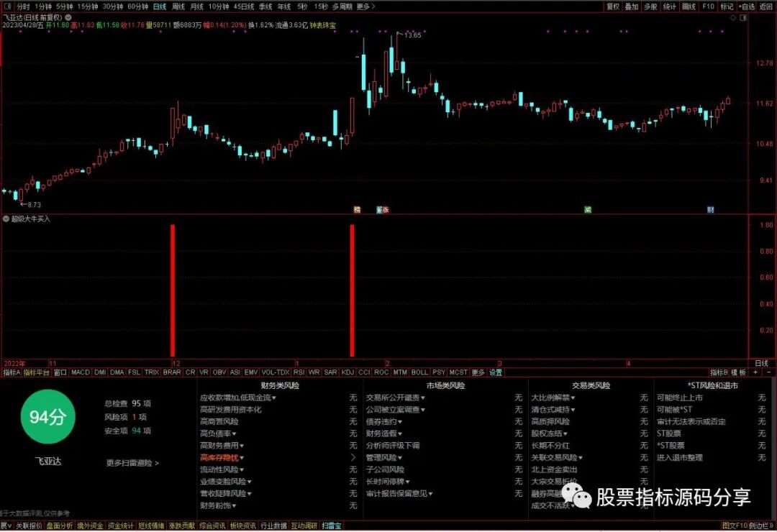The image size is (777, 532).
Task: Open 更多扫雷避险 link
Action: click(x=132, y=463)
